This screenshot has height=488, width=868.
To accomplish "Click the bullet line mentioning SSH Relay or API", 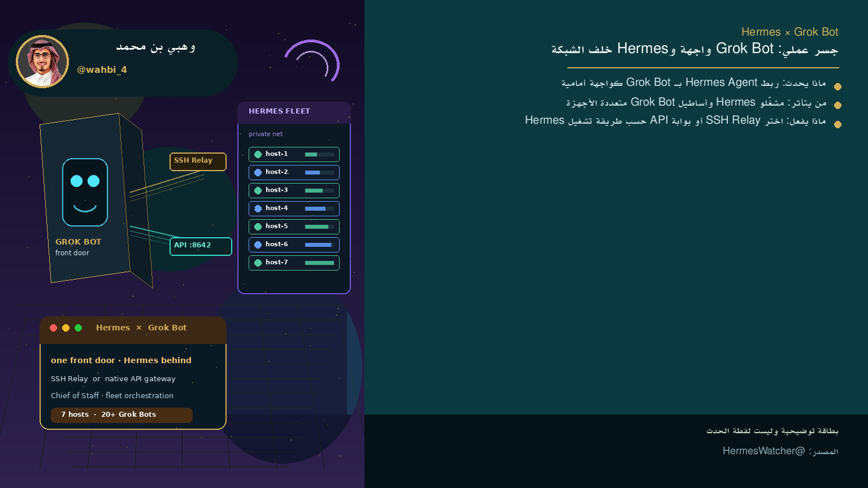I will pyautogui.click(x=675, y=120).
